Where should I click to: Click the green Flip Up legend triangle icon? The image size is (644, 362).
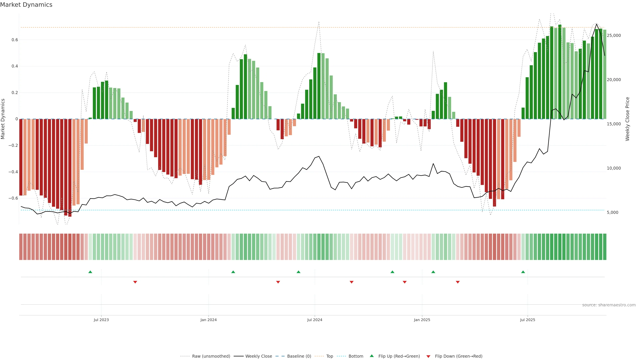point(372,356)
